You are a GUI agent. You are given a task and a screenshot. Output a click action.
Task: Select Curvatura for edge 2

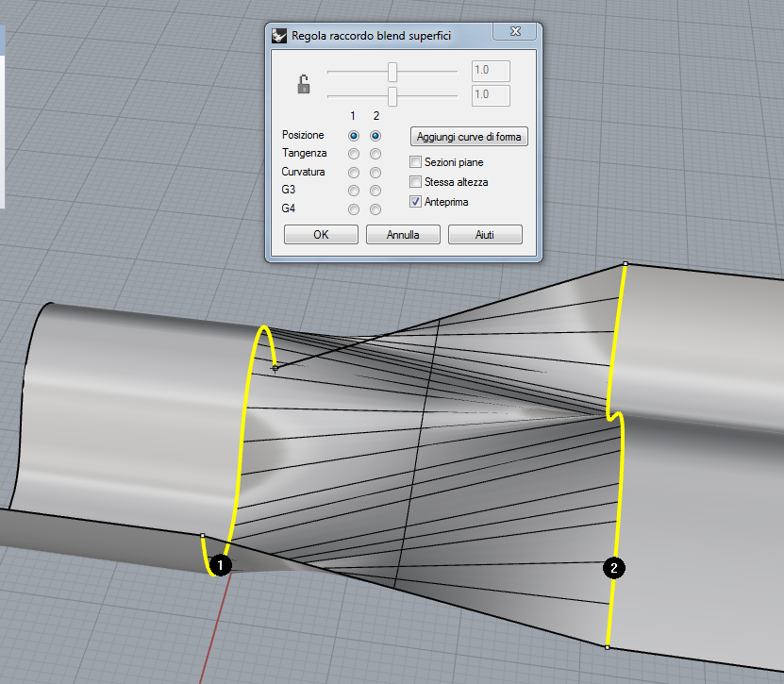tap(375, 173)
